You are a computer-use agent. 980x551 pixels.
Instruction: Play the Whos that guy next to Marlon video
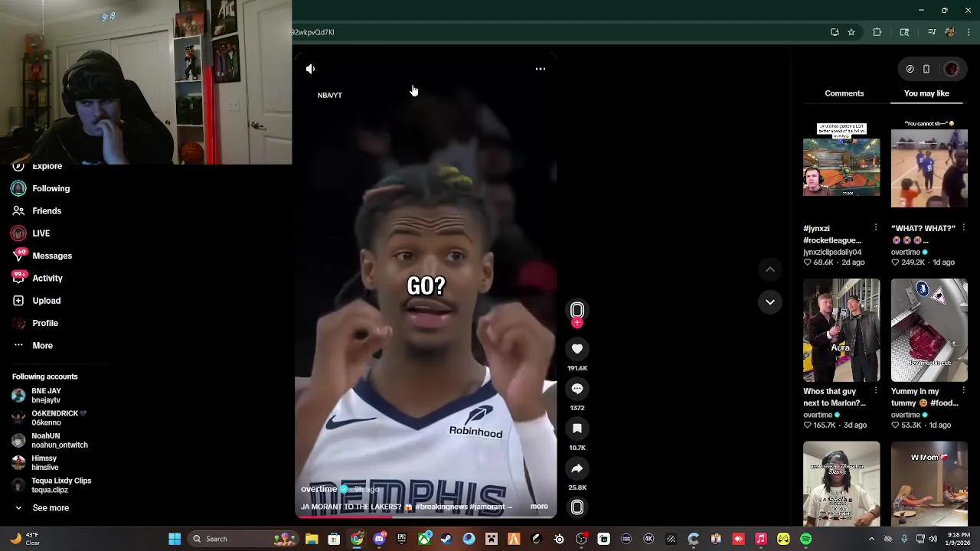(x=841, y=330)
